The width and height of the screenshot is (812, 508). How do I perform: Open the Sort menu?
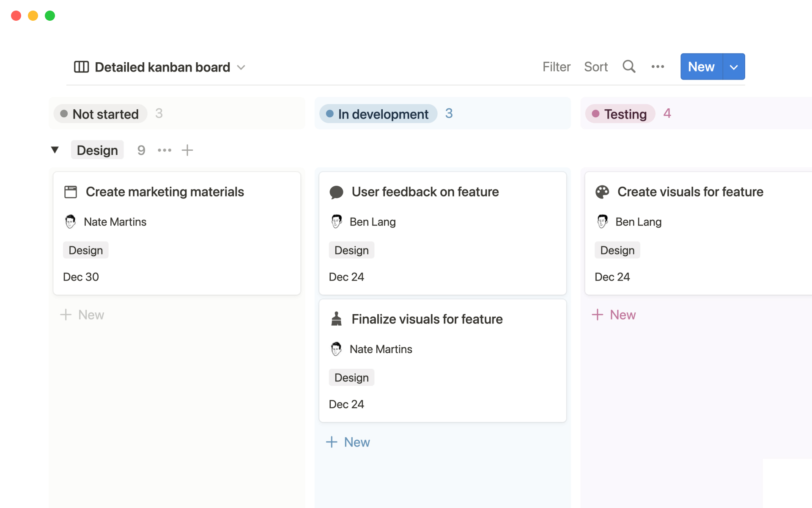[595, 67]
